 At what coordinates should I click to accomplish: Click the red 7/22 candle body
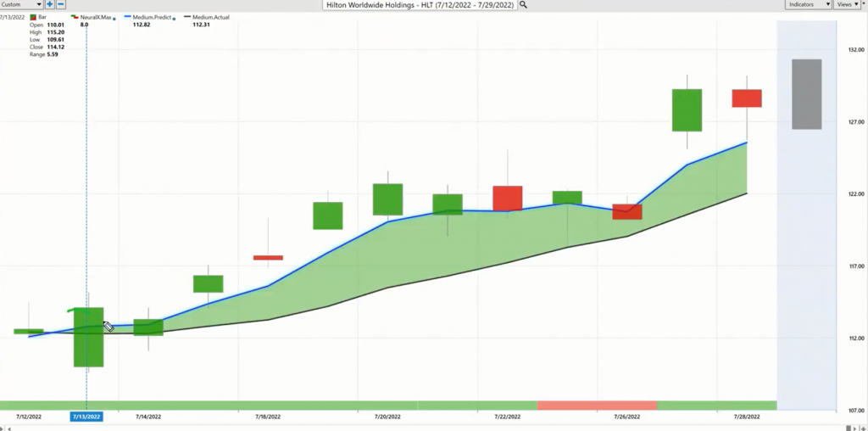(508, 199)
